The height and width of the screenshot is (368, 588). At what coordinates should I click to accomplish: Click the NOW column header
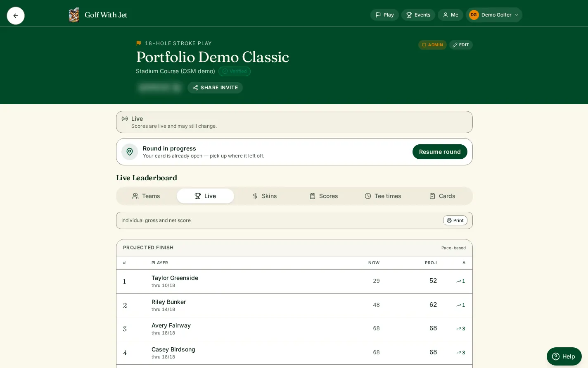coord(374,263)
